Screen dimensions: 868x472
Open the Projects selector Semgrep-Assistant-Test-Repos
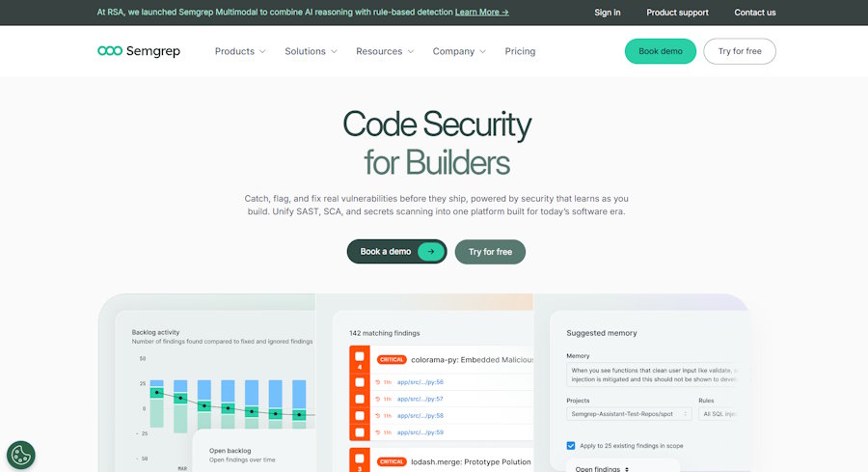[x=629, y=414]
